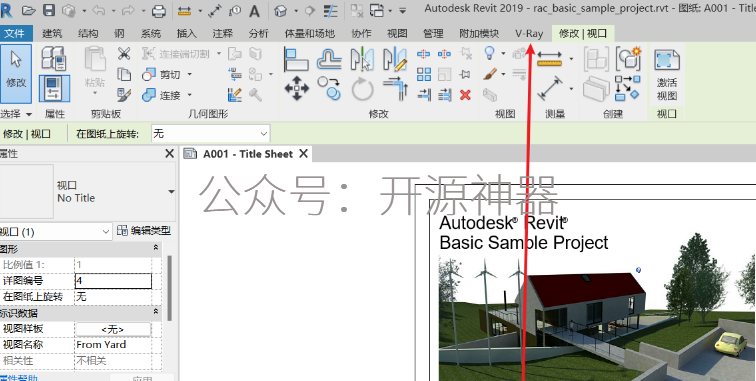Collapse the Identity Data (标识数据) section

point(156,313)
